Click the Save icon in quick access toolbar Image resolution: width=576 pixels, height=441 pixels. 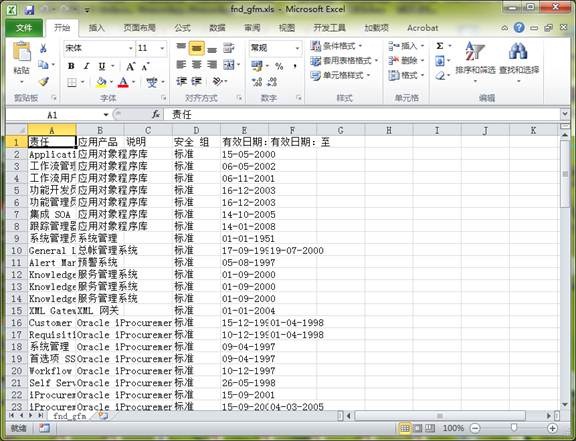click(29, 10)
